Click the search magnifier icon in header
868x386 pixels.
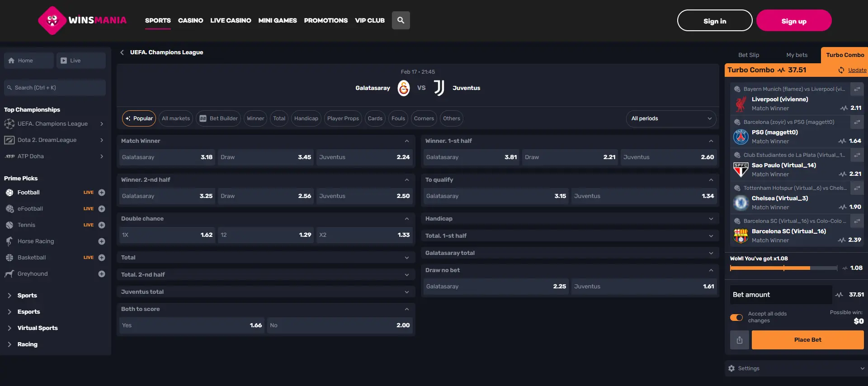[401, 20]
